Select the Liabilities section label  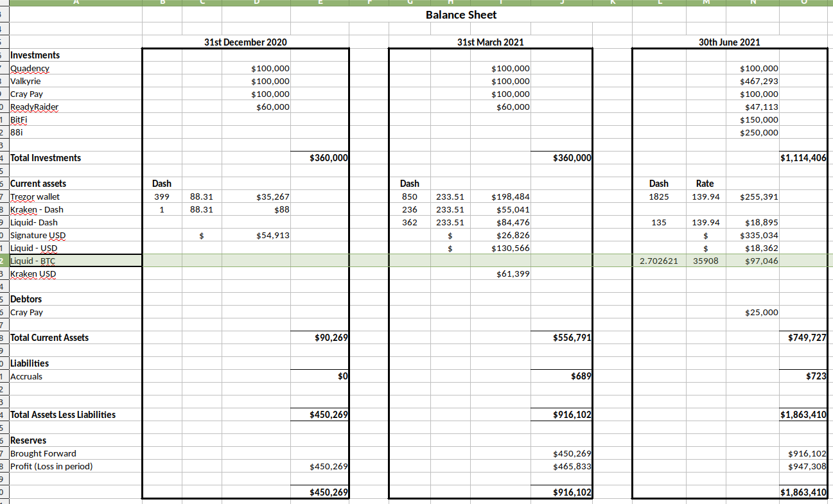[30, 363]
